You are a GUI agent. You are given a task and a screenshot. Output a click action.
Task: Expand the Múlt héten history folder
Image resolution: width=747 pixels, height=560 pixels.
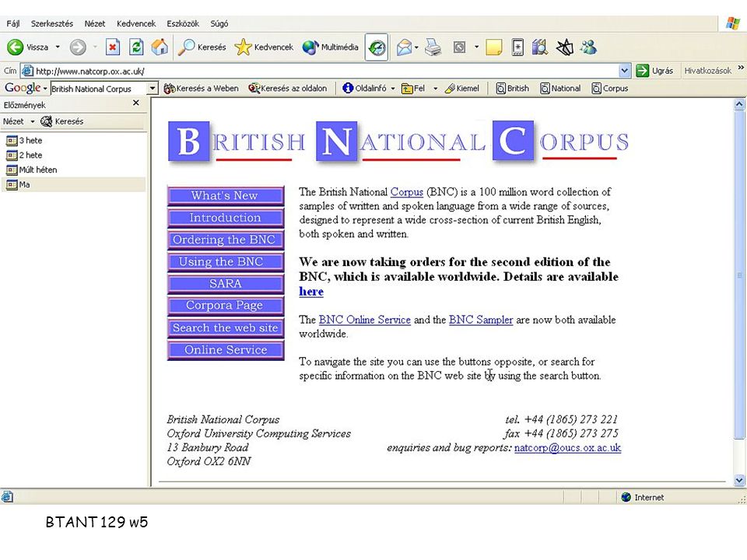tap(31, 170)
